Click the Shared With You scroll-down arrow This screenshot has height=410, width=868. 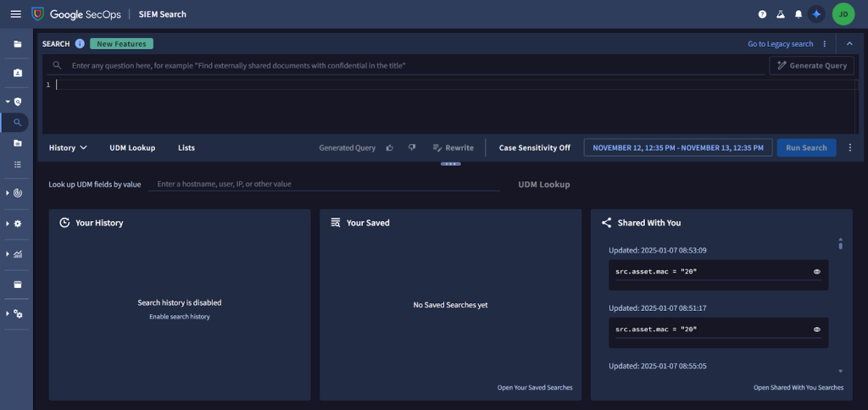[840, 371]
